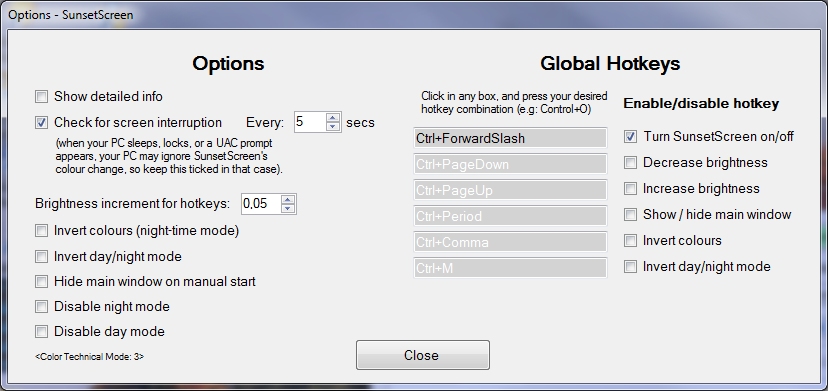The width and height of the screenshot is (828, 391).
Task: Increase the seconds interval with up arrow
Action: [333, 118]
